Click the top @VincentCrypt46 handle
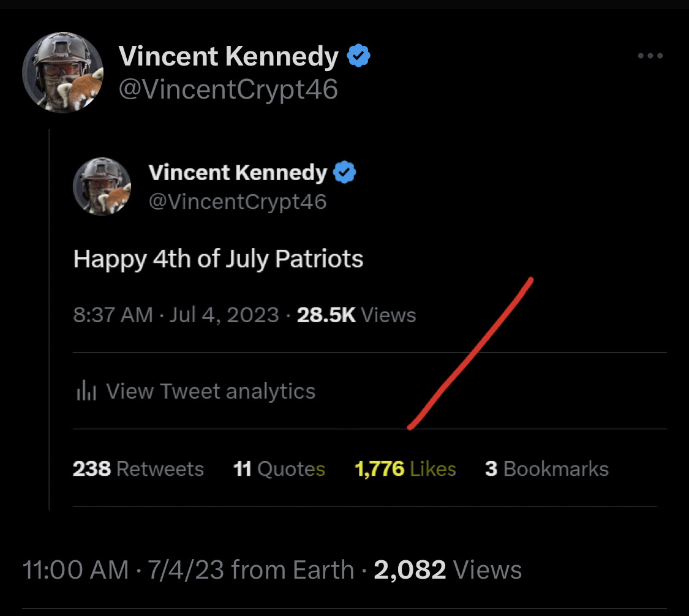 pyautogui.click(x=228, y=89)
